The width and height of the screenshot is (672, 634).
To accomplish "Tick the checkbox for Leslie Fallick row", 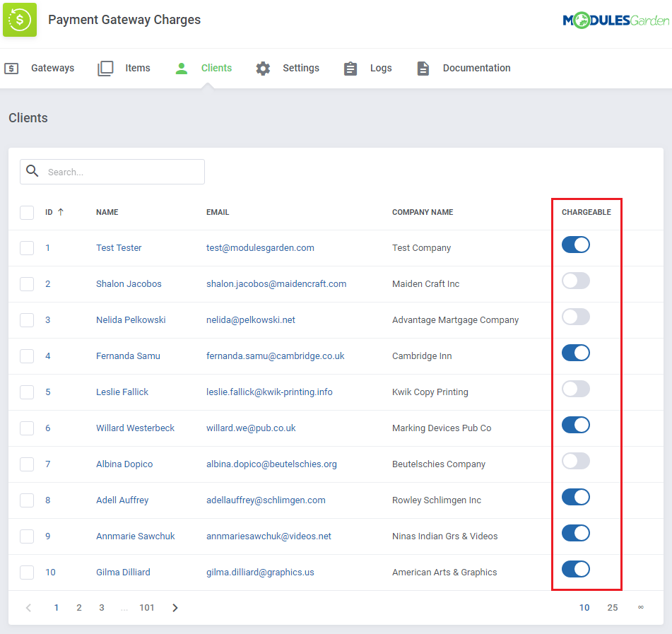I will tap(27, 392).
